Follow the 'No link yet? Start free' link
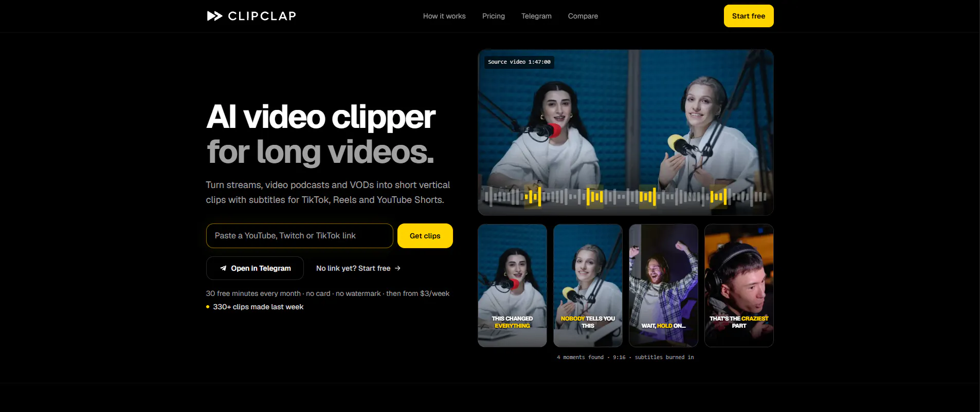Viewport: 980px width, 412px height. pos(358,268)
